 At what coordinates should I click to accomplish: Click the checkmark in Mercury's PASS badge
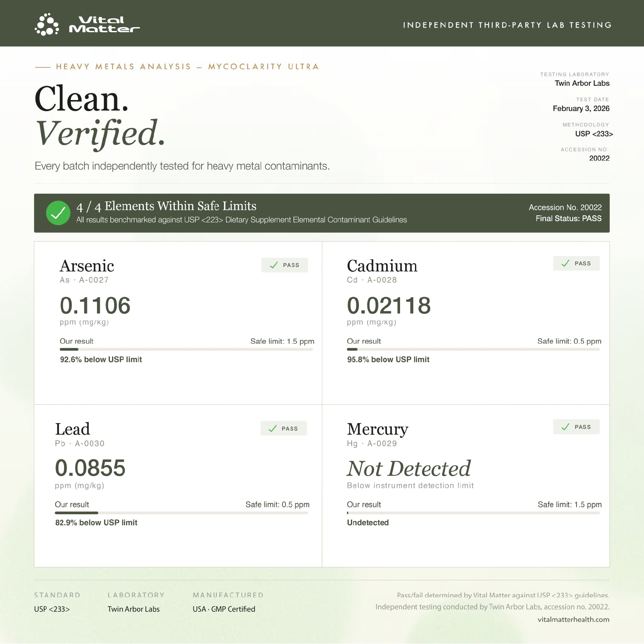point(566,427)
